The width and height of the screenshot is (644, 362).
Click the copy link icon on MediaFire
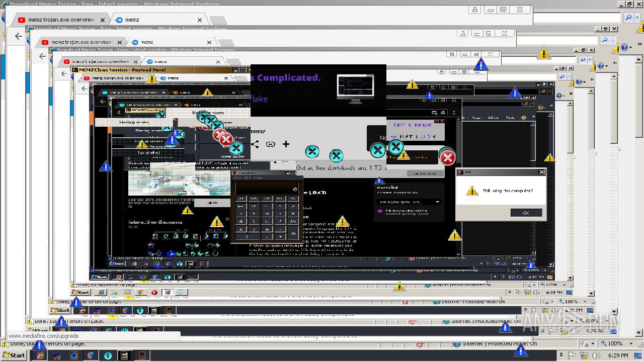pos(271,144)
